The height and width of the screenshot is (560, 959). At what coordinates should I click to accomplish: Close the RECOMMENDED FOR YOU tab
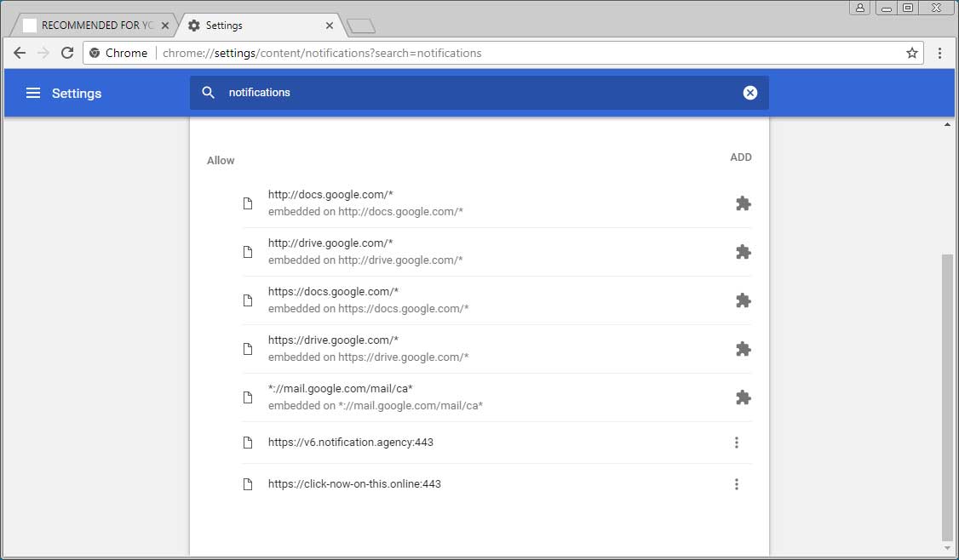point(165,26)
